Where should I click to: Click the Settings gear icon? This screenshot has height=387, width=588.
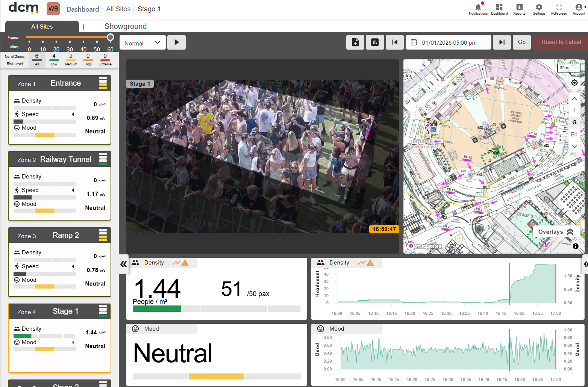point(539,7)
